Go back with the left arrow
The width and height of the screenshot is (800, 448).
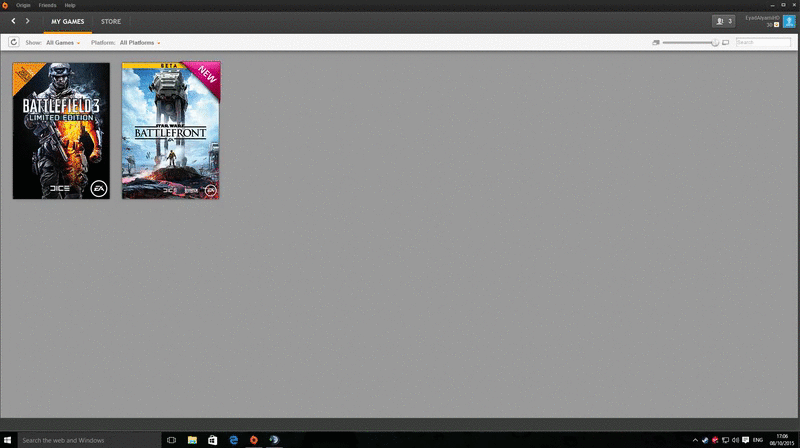[x=13, y=21]
